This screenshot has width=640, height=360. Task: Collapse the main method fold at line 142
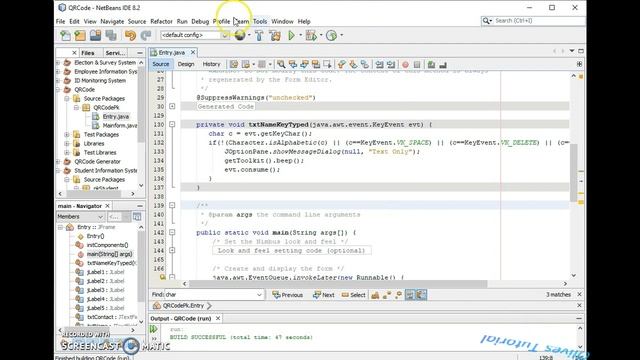(172, 232)
